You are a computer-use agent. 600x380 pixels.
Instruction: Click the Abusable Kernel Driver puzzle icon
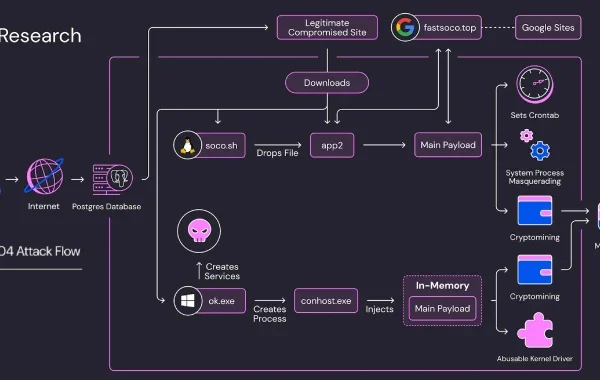point(535,330)
